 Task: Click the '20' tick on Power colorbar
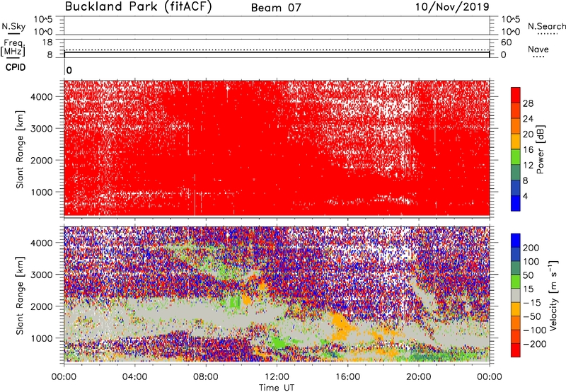click(528, 134)
